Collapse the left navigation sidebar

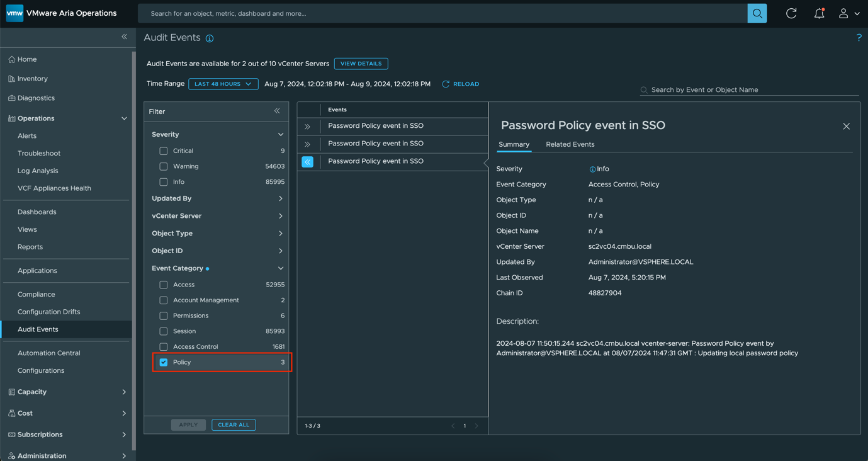pos(125,37)
